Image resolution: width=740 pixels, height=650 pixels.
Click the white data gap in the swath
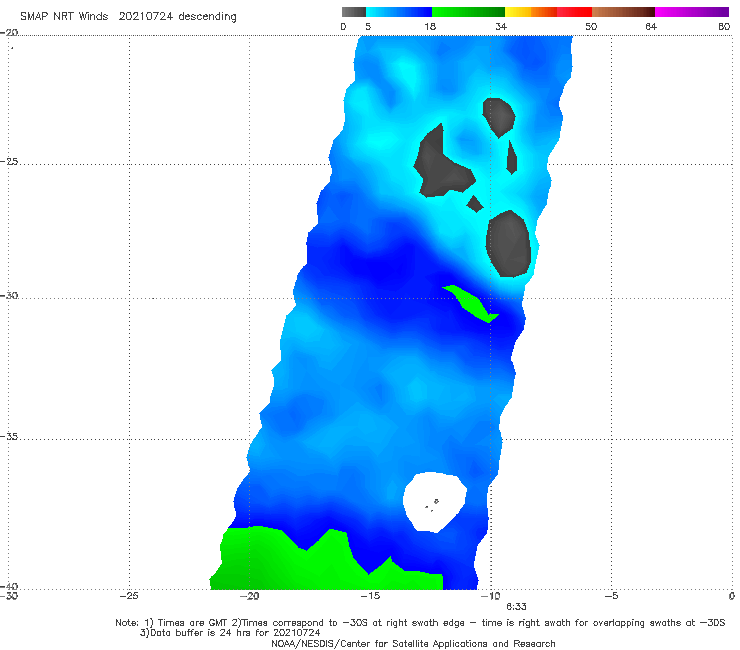point(434,502)
